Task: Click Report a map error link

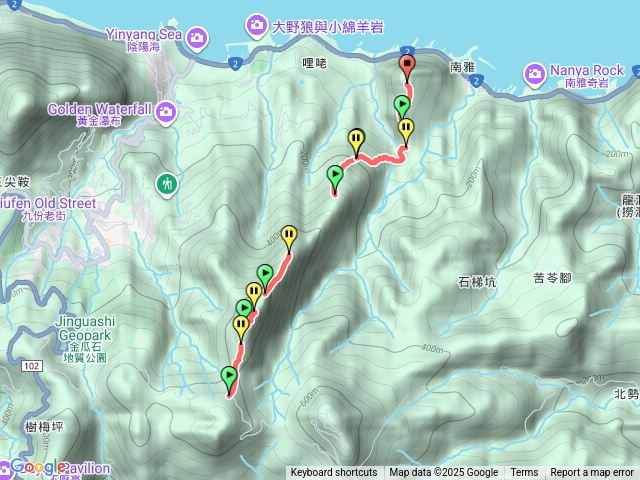Action: [592, 473]
